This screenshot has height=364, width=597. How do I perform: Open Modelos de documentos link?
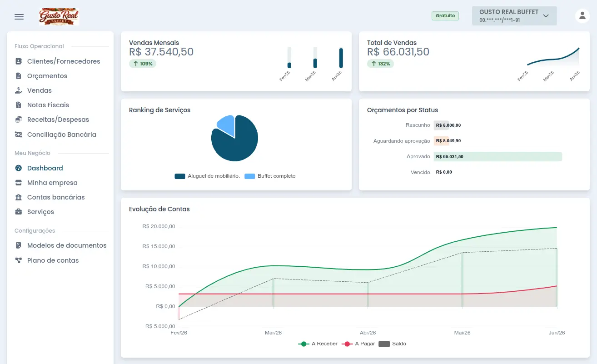pos(67,245)
